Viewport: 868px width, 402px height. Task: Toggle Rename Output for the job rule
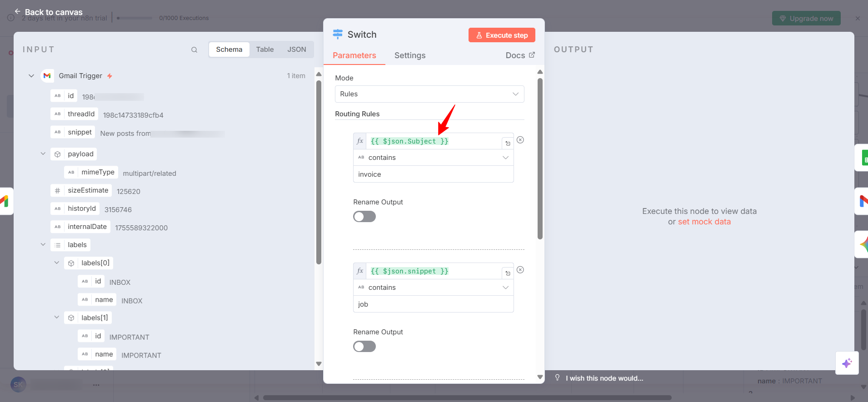point(364,347)
